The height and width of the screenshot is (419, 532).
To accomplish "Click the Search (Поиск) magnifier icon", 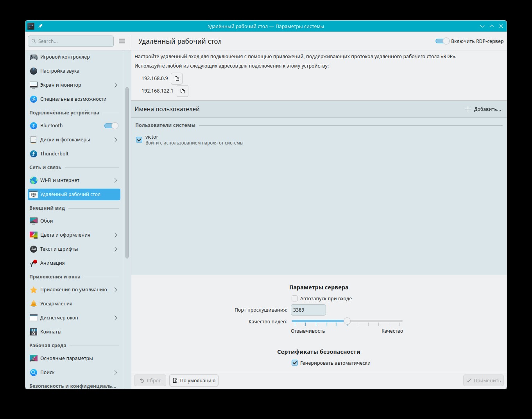I will pyautogui.click(x=34, y=373).
